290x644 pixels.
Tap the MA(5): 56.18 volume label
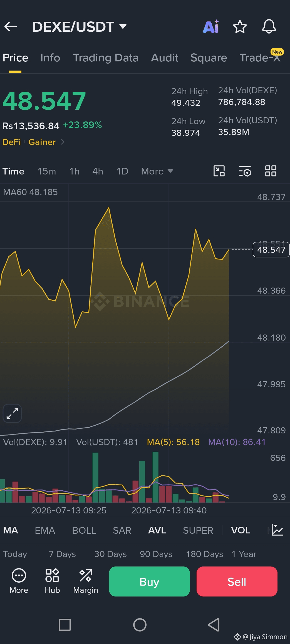(173, 442)
